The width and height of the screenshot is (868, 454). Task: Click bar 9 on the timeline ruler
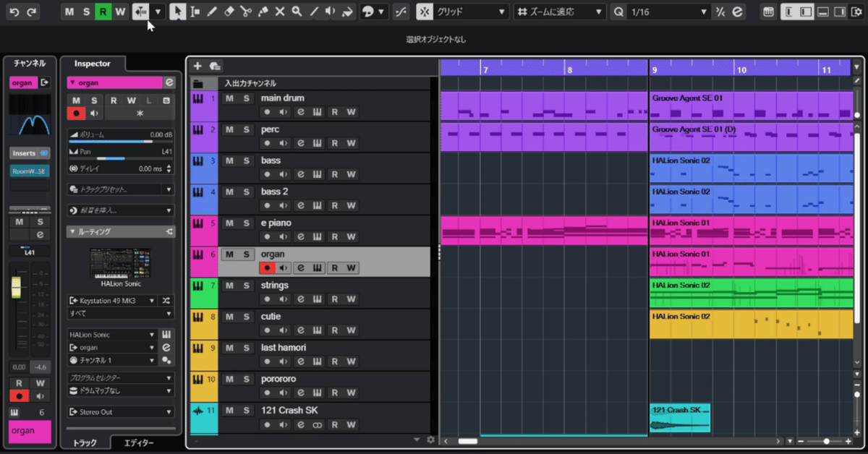654,70
